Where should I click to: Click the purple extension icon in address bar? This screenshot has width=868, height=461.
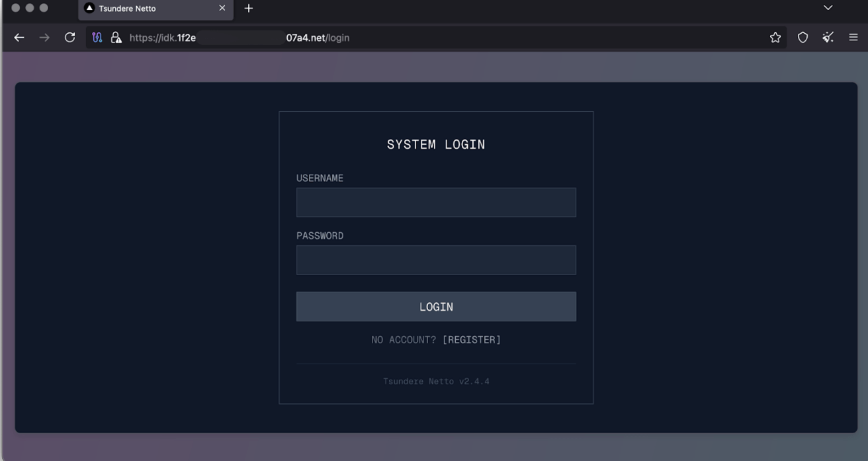98,38
